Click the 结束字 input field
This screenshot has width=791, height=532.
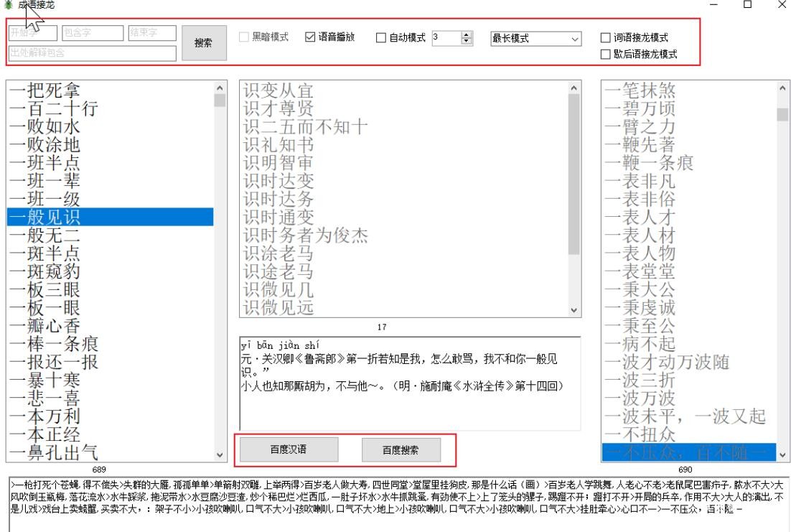tap(152, 33)
